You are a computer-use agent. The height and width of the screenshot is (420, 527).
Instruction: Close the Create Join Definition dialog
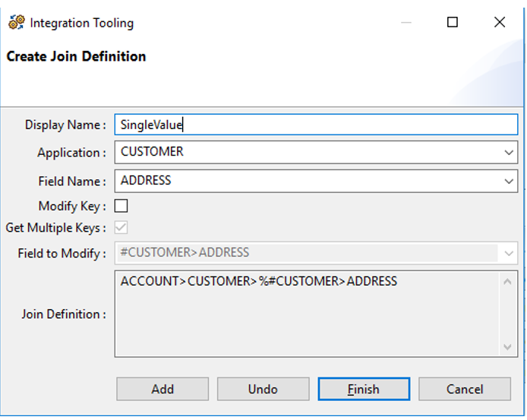point(500,23)
